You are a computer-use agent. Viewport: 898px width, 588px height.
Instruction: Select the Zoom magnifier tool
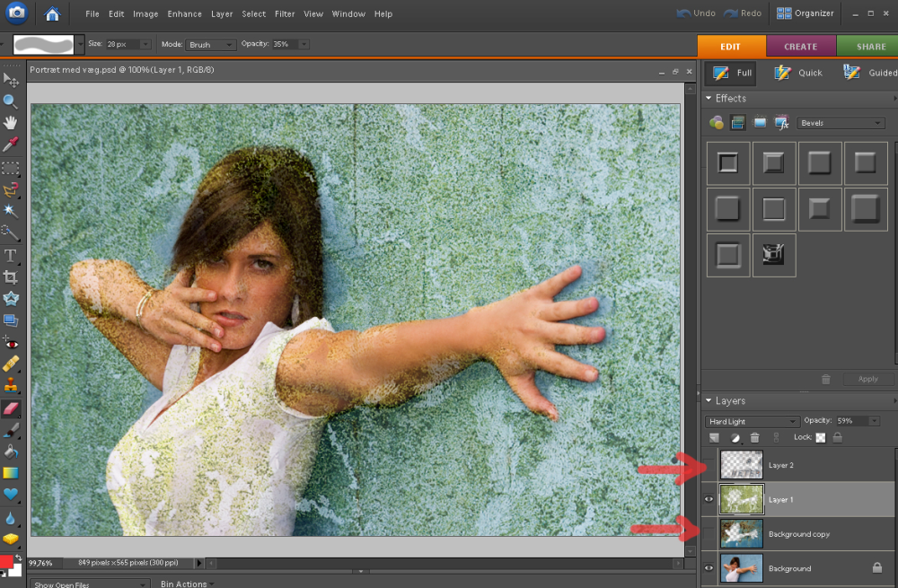pos(11,101)
